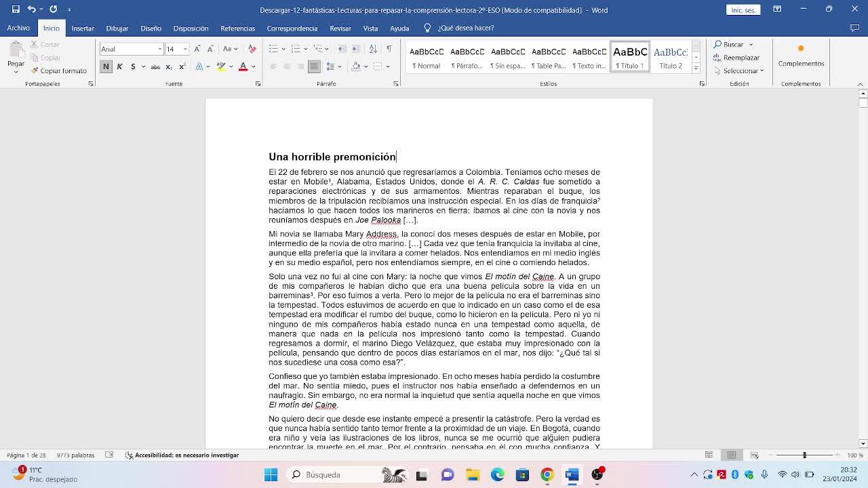Decrease the paragraph indent

click(x=342, y=49)
